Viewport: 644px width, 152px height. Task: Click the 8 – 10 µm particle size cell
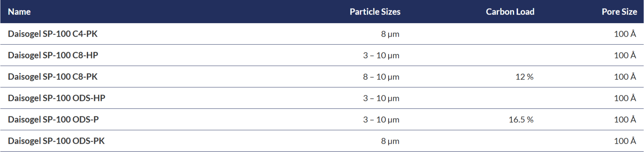point(381,77)
